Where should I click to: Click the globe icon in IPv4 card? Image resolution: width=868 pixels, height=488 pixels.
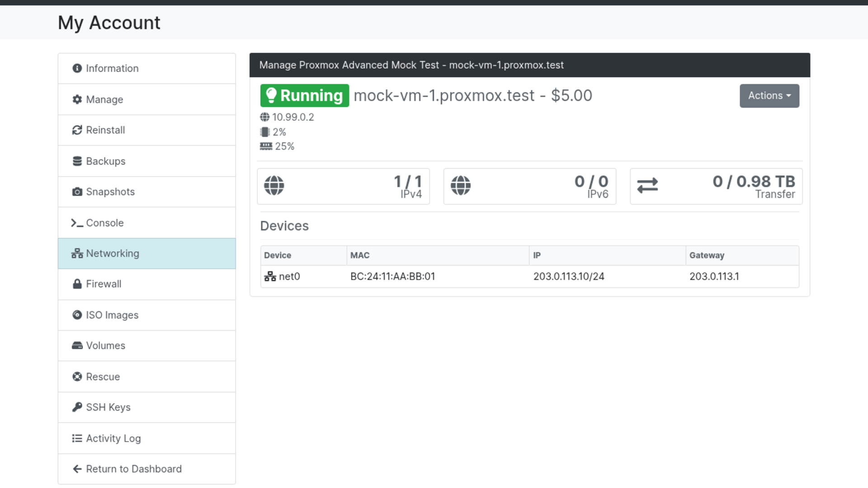[274, 186]
